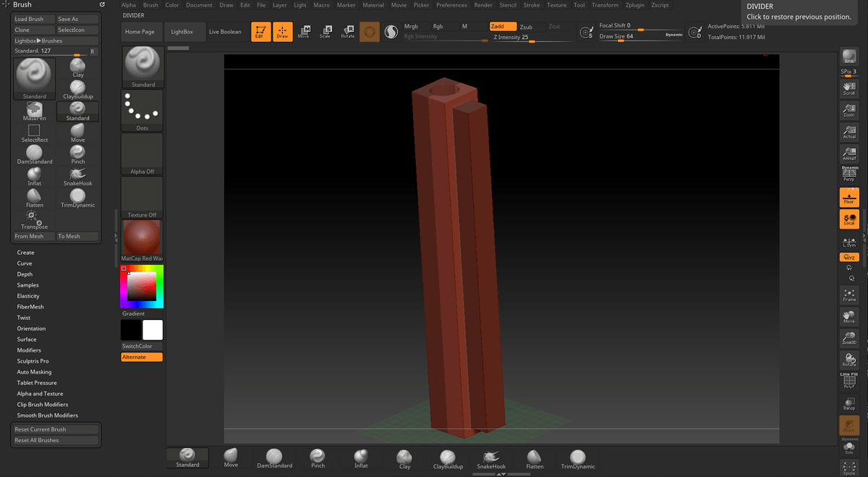
Task: Select the Pinch brush in Brush palette
Action: [77, 154]
